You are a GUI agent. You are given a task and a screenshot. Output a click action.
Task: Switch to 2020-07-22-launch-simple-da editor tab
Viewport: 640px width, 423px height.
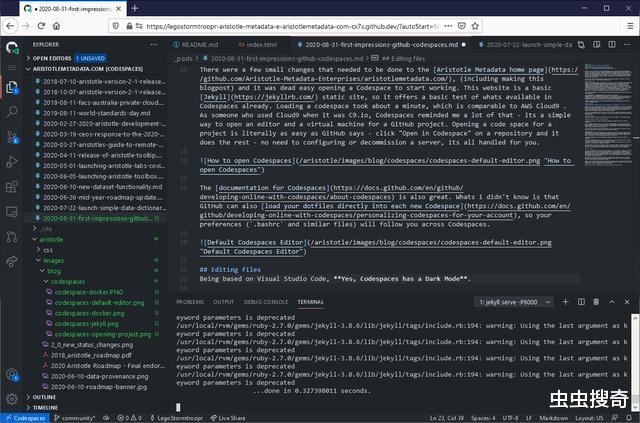tap(525, 45)
